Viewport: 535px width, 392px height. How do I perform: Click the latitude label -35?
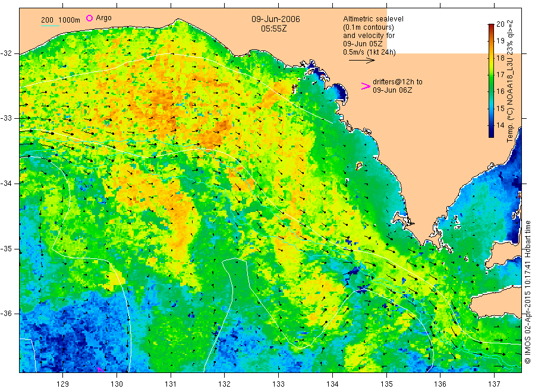tap(6, 248)
